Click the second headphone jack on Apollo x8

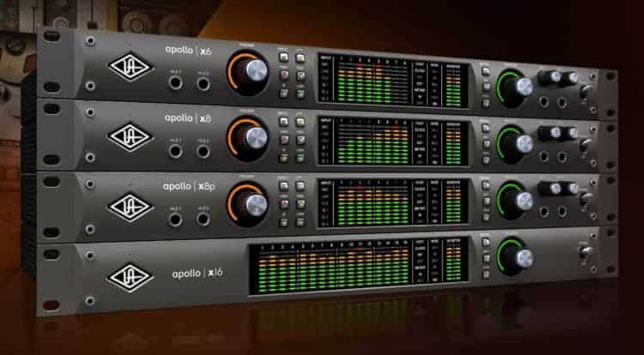pos(562,157)
